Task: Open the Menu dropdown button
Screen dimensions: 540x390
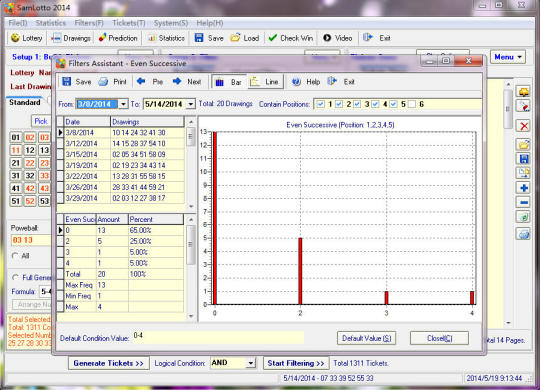Action: tap(508, 57)
